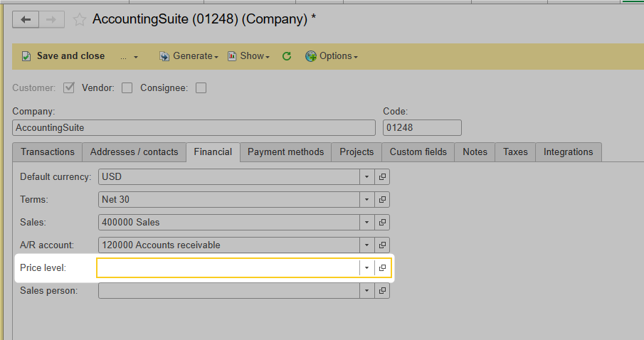Go forward with the right arrow button
Viewport: 644px width, 340px height.
pyautogui.click(x=51, y=20)
